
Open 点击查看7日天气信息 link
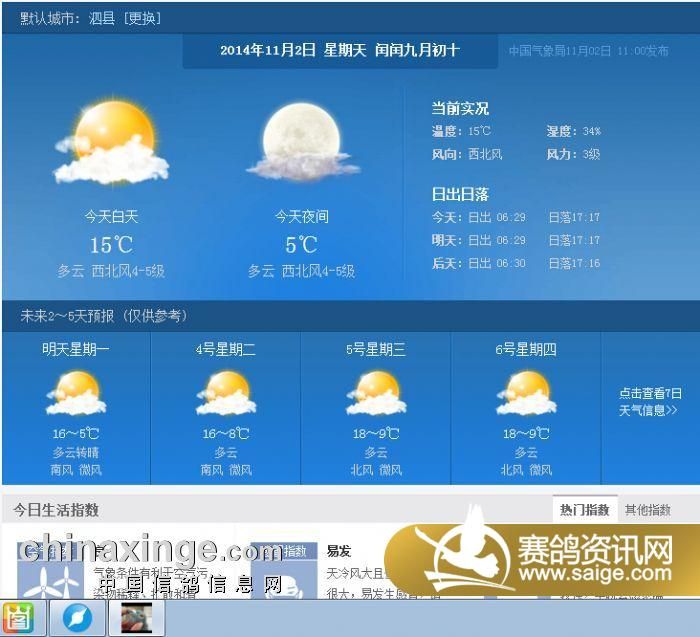pos(649,402)
